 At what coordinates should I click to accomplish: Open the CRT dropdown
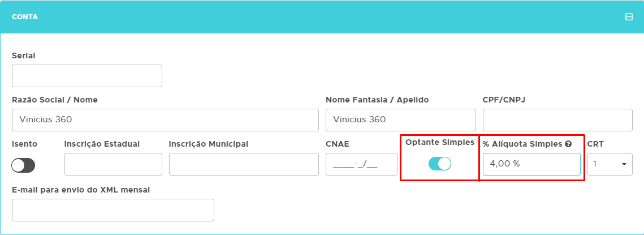(x=610, y=164)
